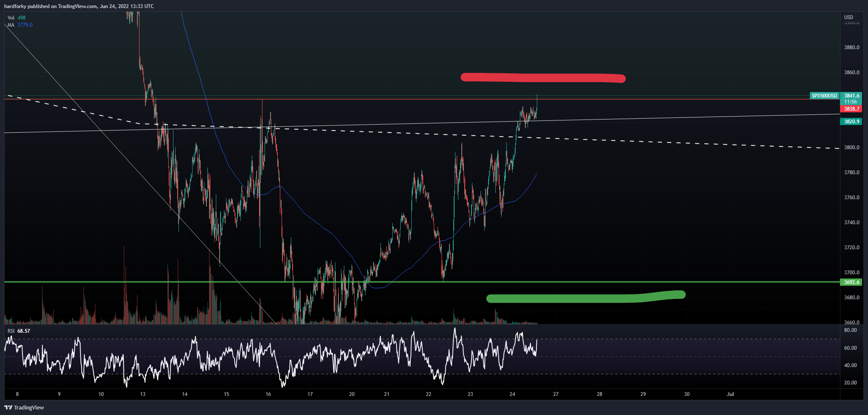Click the 3760.0 price axis value
Image resolution: width=868 pixels, height=415 pixels.
851,198
